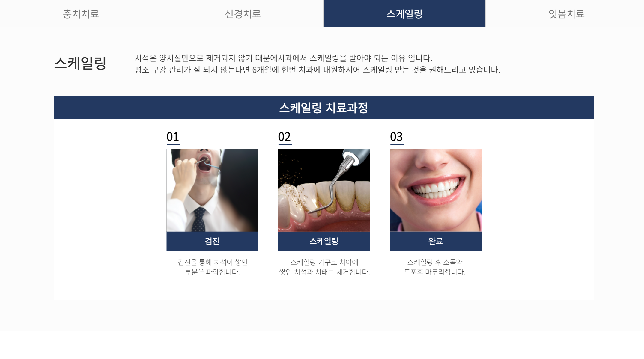Click the 스케일링 기구로 치아에 description text
Image resolution: width=644 pixels, height=359 pixels.
click(324, 267)
